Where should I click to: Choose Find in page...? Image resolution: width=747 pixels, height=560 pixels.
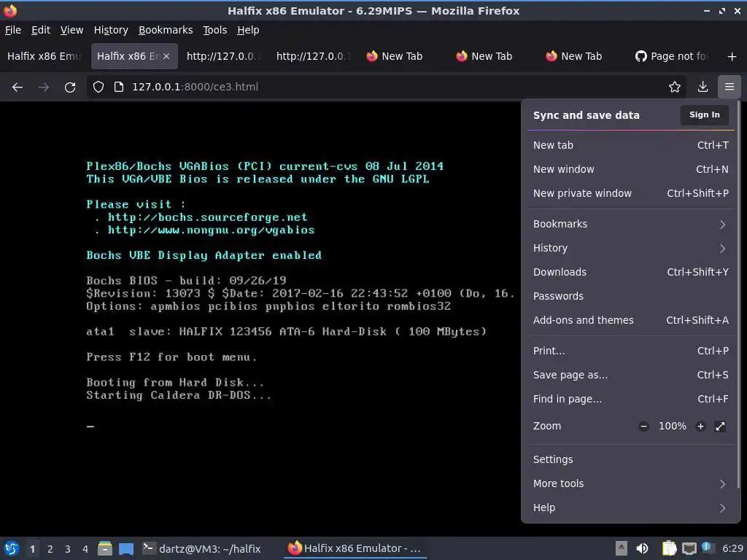tap(631, 399)
